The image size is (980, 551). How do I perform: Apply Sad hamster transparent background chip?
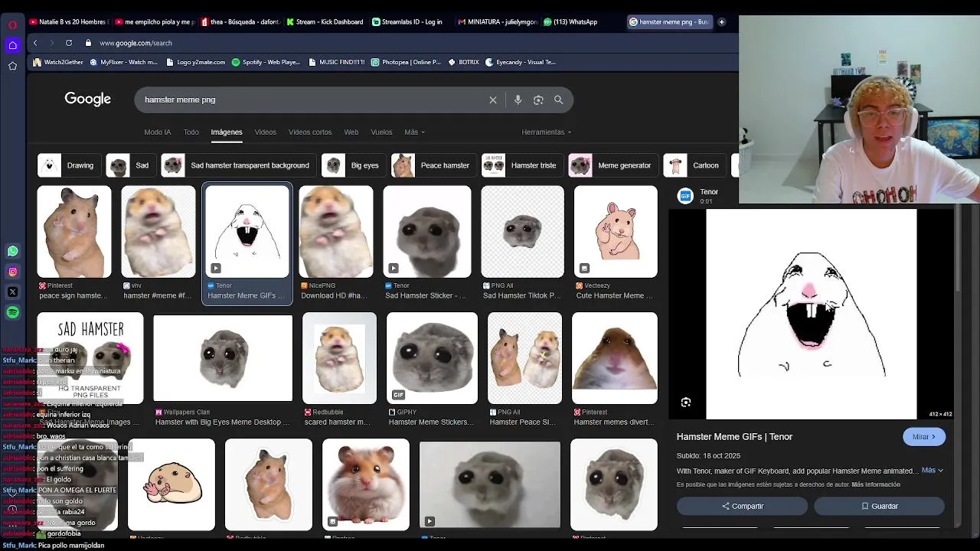tap(239, 165)
